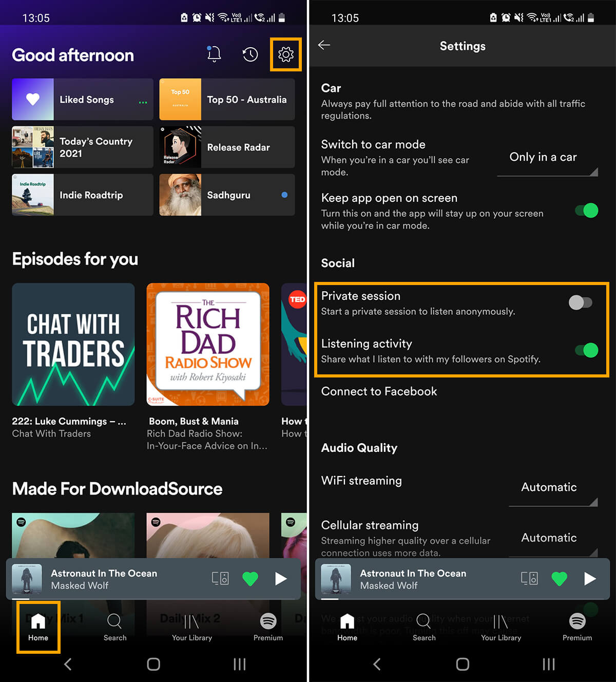Open recently played history icon
Image resolution: width=616 pixels, height=682 pixels.
[250, 54]
